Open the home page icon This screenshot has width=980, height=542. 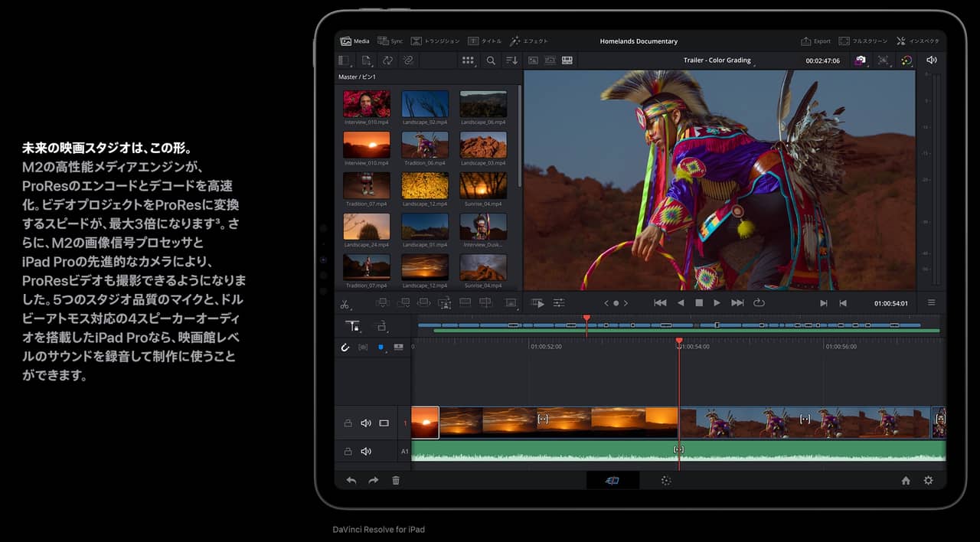[906, 481]
